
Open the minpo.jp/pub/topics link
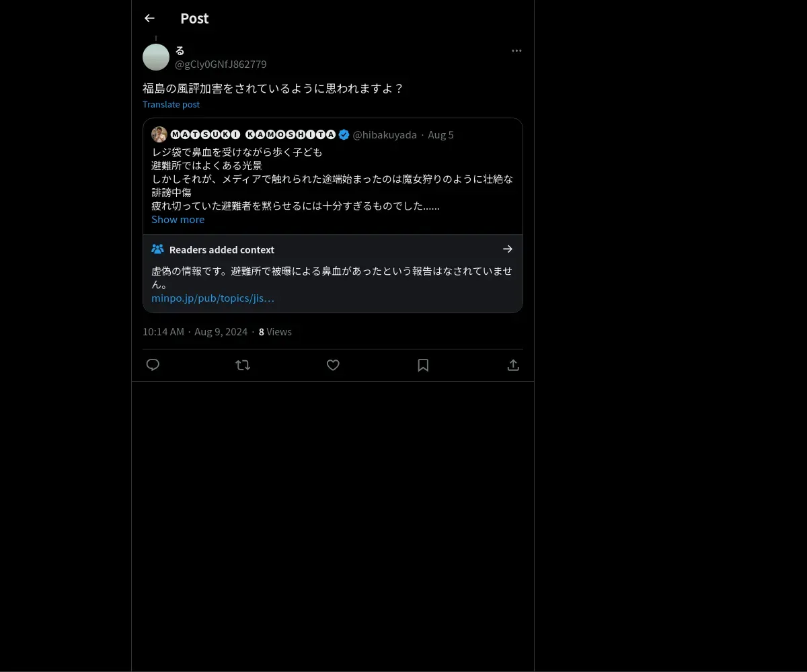[x=213, y=298]
